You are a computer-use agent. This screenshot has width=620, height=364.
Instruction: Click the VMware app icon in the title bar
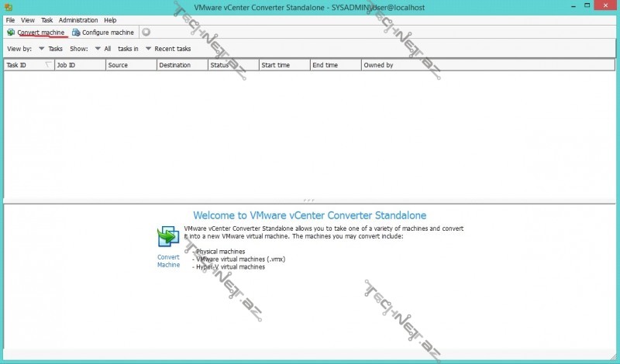pos(8,7)
